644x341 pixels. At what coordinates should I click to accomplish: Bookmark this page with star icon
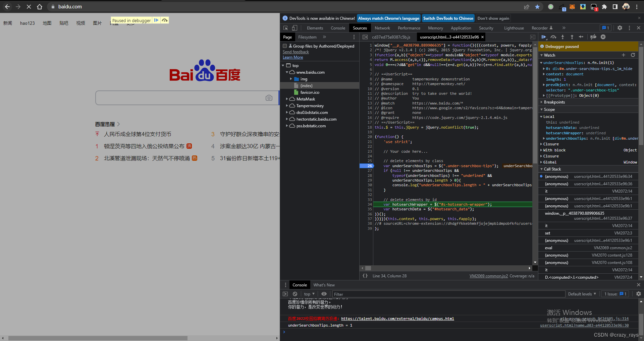click(537, 7)
